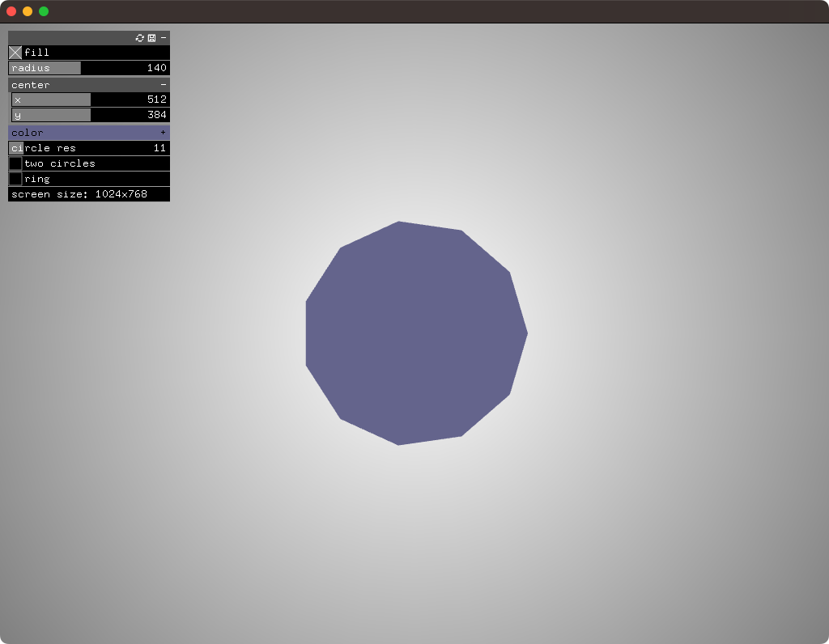
Task: Click the circle res slider
Action: pos(89,148)
